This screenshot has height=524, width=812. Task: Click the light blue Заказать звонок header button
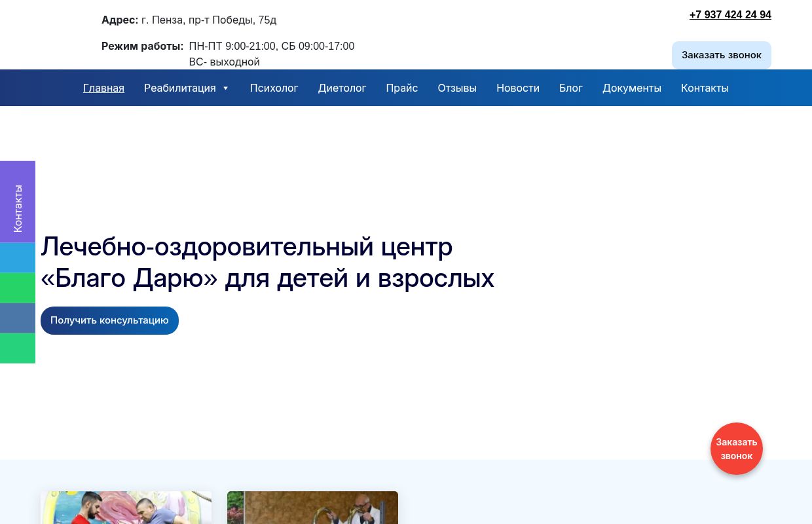tap(722, 55)
